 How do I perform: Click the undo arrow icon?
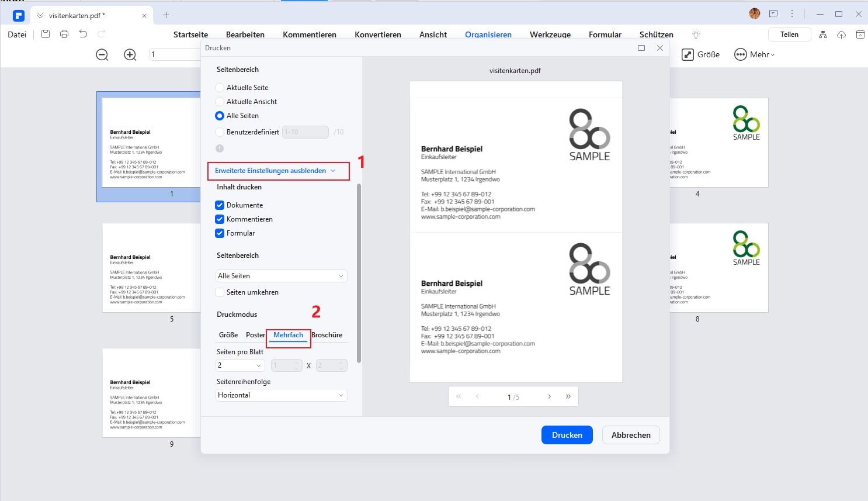[83, 34]
